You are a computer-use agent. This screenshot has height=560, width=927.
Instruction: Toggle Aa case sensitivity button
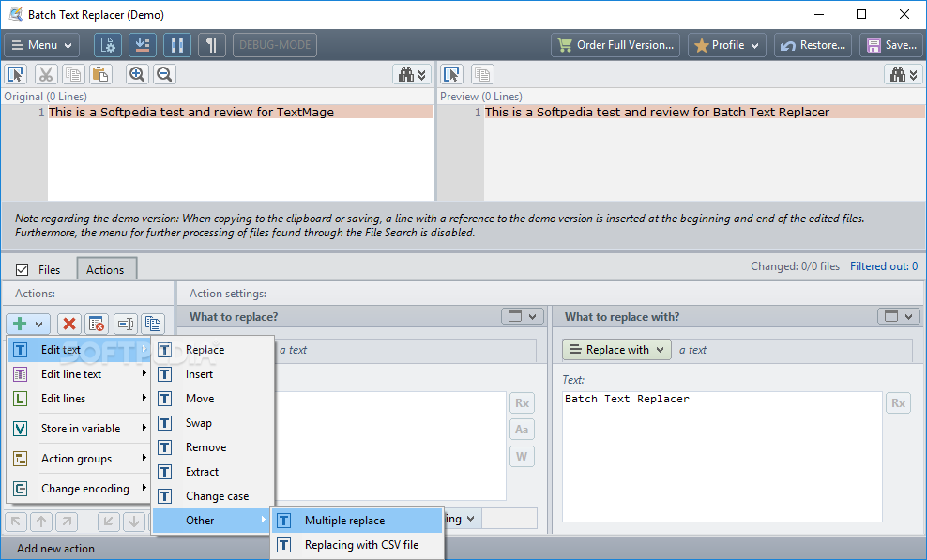click(522, 430)
